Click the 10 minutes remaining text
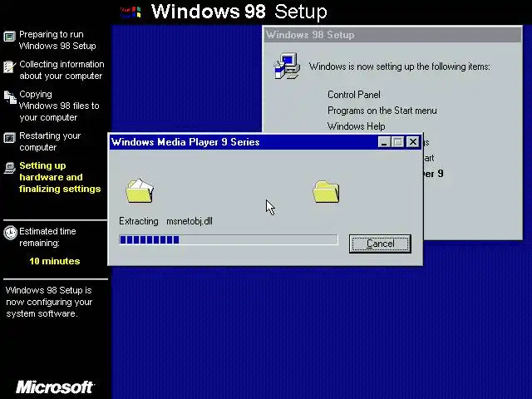 tap(55, 261)
